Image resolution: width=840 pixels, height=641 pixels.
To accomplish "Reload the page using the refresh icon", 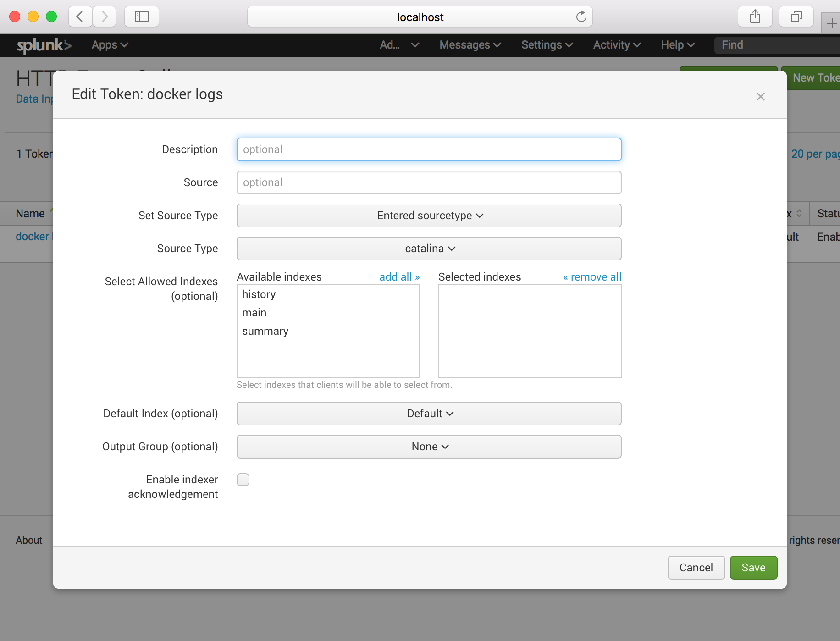I will point(581,17).
